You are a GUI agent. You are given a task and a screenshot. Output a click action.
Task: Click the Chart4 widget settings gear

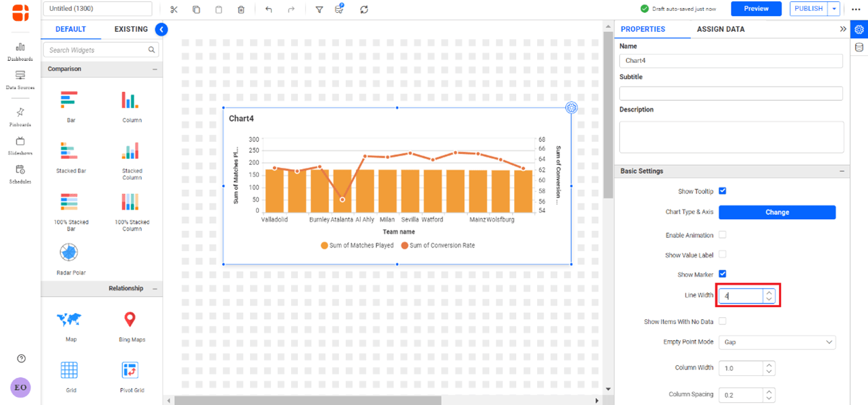571,108
